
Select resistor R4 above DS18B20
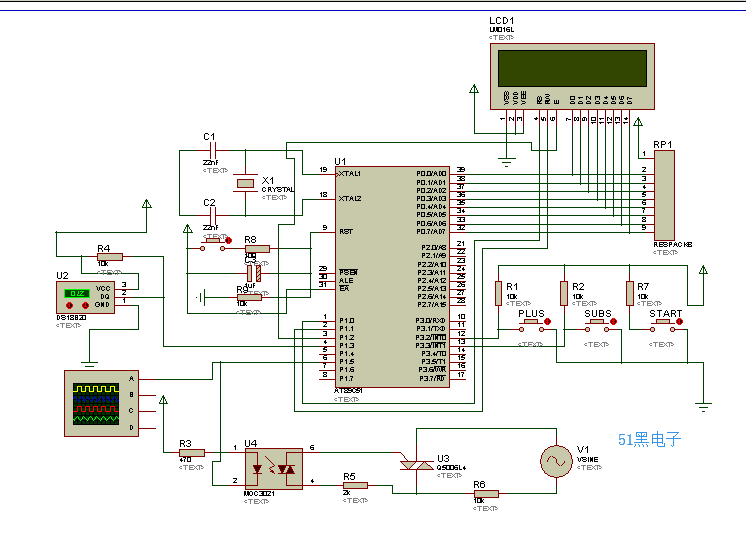110,257
